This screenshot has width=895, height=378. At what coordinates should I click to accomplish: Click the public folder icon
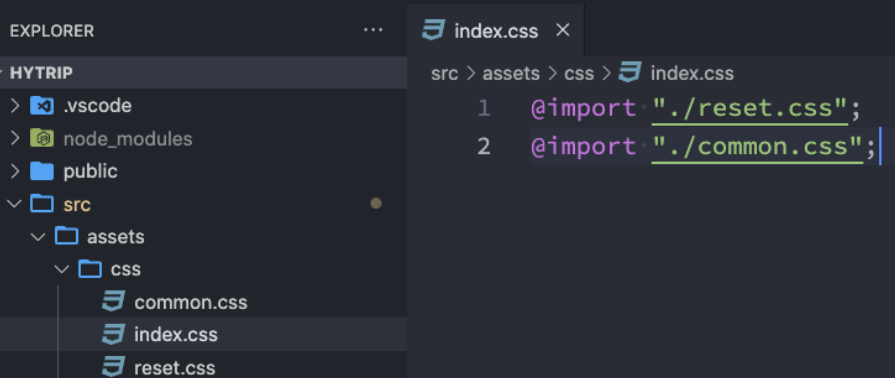[42, 171]
